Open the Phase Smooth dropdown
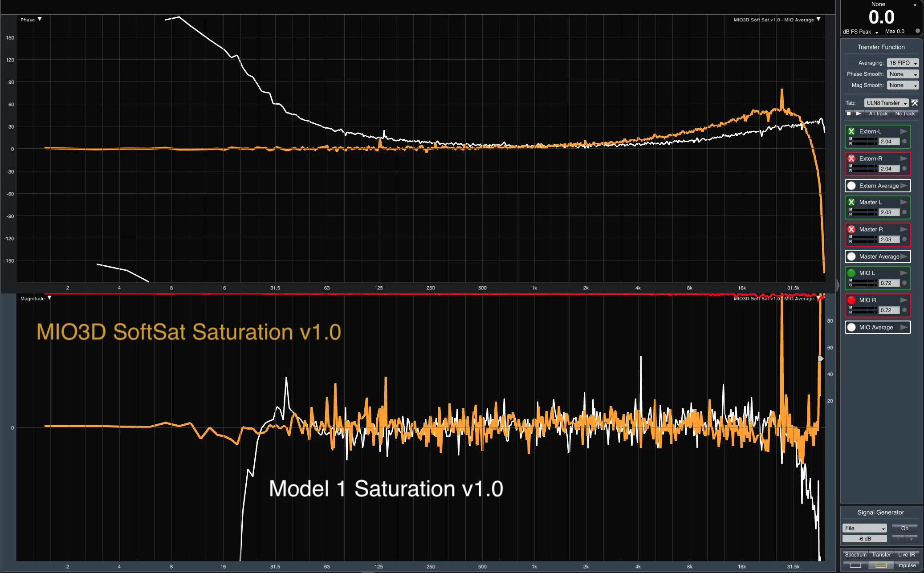Viewport: 924px width, 573px height. [903, 74]
